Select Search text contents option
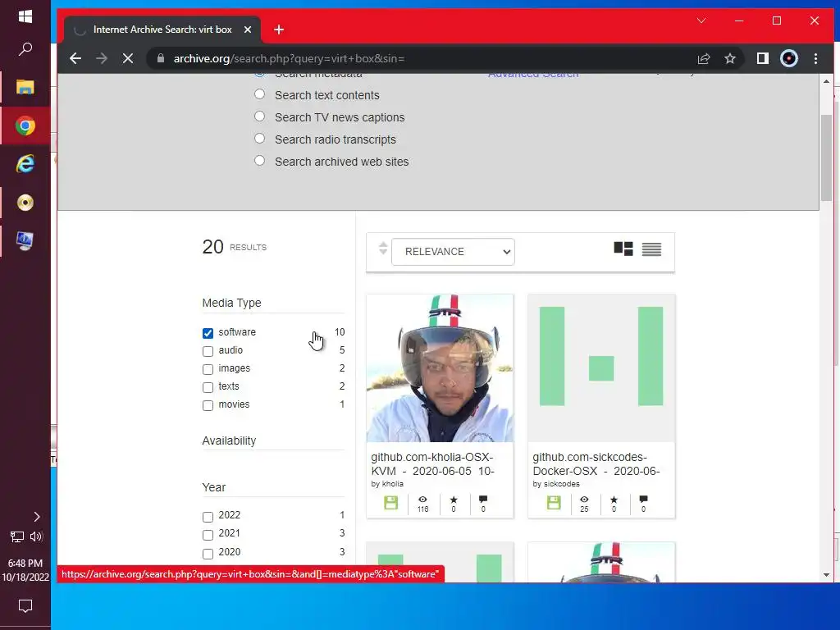 point(259,94)
